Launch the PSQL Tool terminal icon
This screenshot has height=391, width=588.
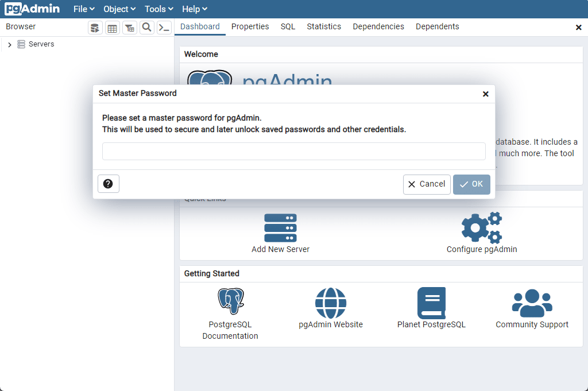(x=164, y=28)
